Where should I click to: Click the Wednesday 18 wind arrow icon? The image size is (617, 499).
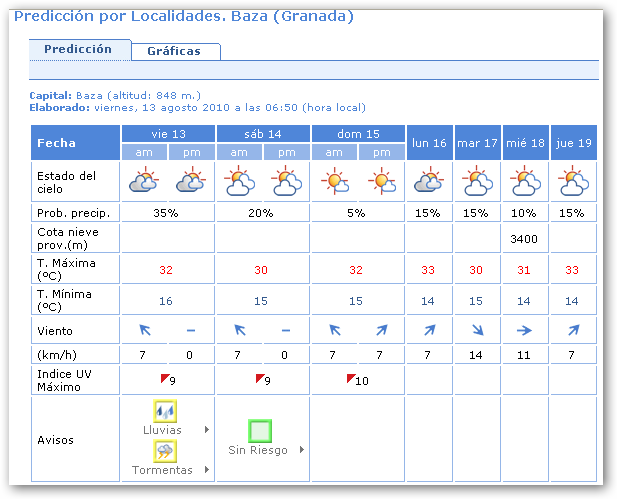click(x=525, y=329)
